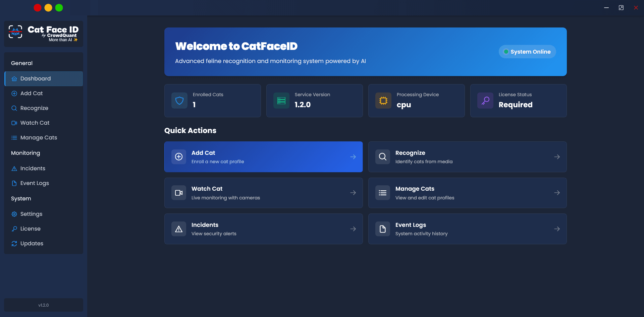Screen dimensions: 644x317
Task: Click the License key icon in sidebar
Action: [14, 229]
